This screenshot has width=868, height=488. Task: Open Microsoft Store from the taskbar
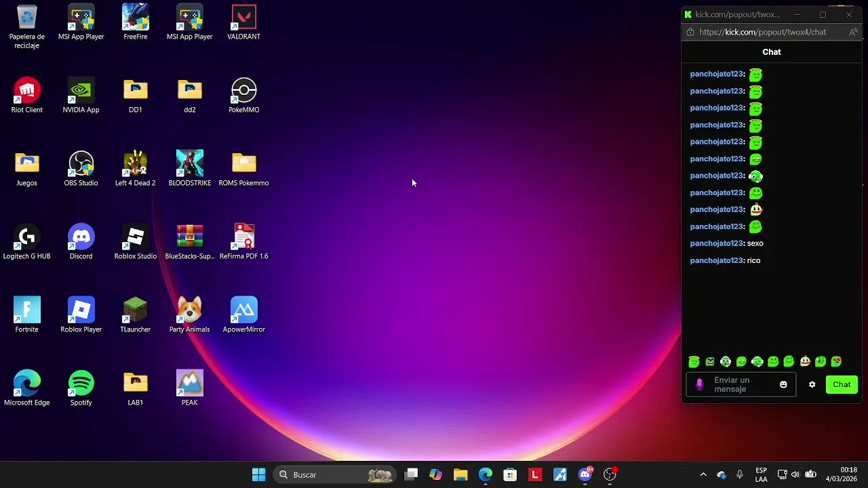(510, 474)
